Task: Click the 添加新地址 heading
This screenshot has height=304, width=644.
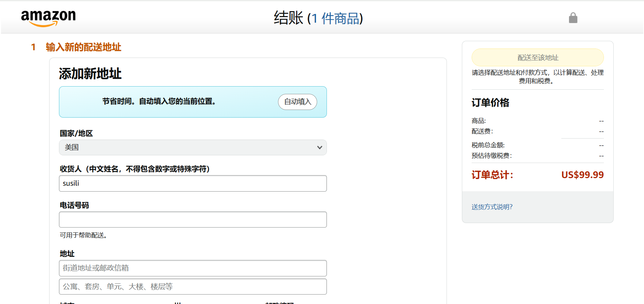Action: 90,74
